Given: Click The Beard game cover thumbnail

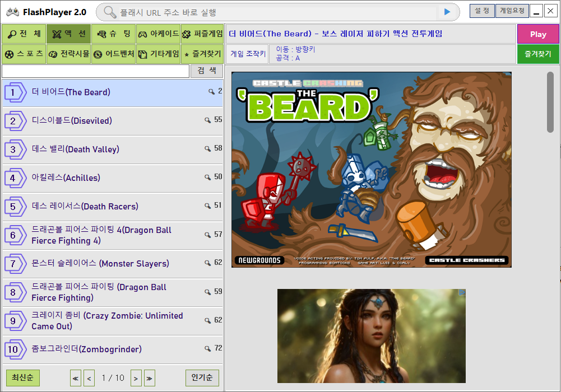Looking at the screenshot, I should (372, 170).
